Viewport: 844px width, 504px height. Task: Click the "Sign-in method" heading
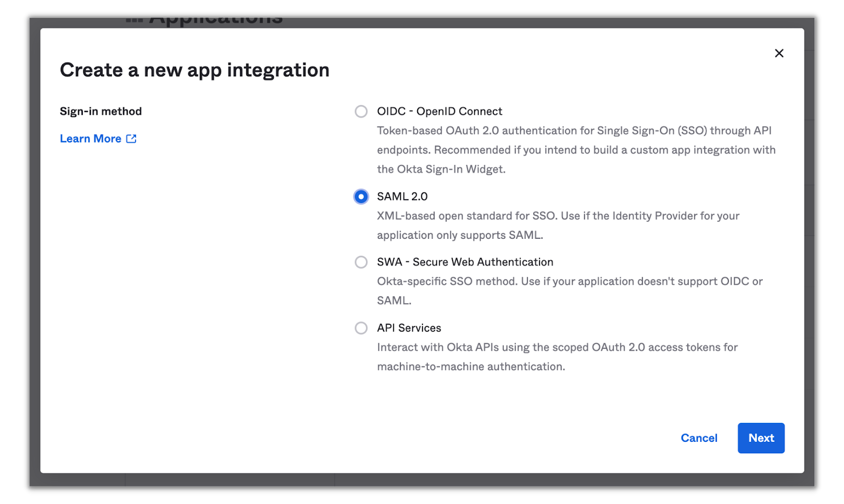pos(101,112)
